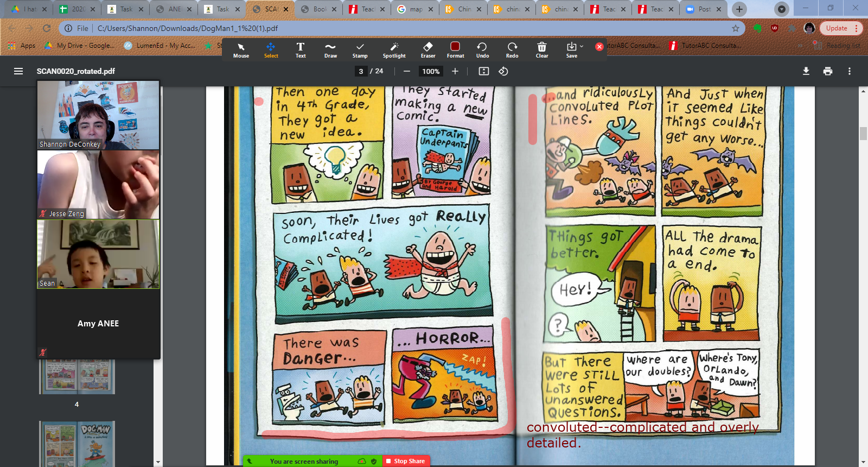The image size is (868, 467).
Task: Switch to the Zoom 'Post' tab
Action: point(704,9)
